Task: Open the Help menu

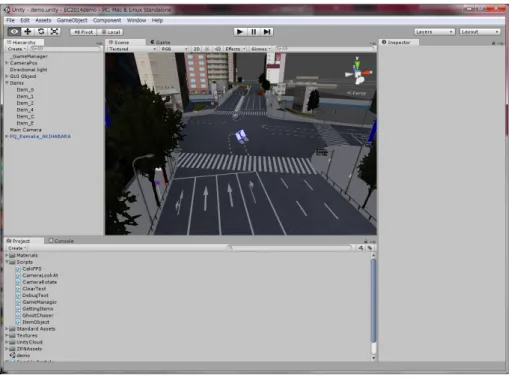Action: click(157, 20)
